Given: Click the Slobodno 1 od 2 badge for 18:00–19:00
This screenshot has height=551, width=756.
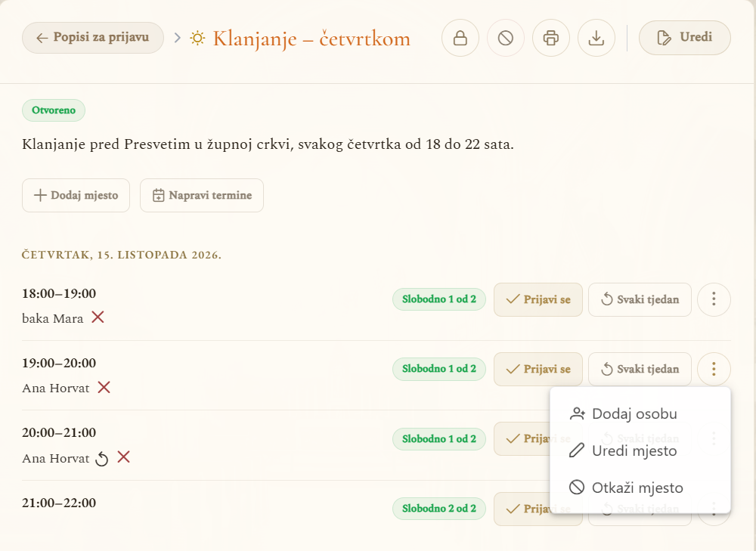Looking at the screenshot, I should (439, 299).
